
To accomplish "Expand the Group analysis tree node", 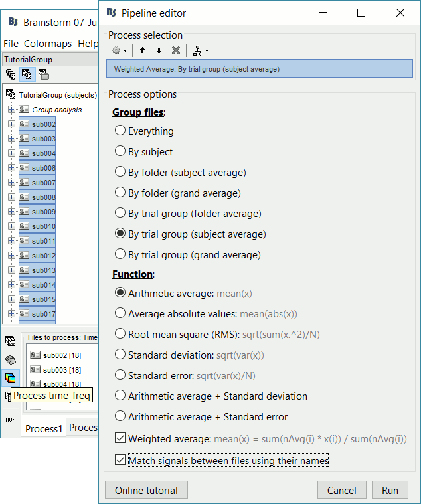I will 11,110.
